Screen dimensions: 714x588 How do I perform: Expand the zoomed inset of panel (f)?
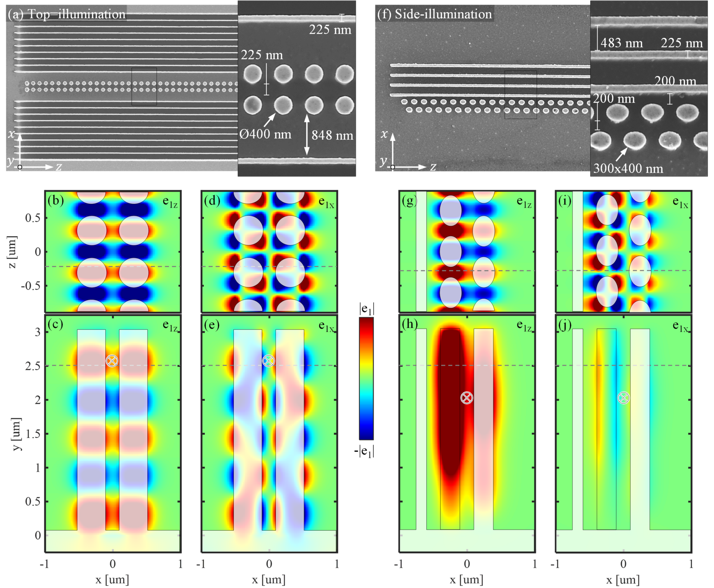[652, 87]
